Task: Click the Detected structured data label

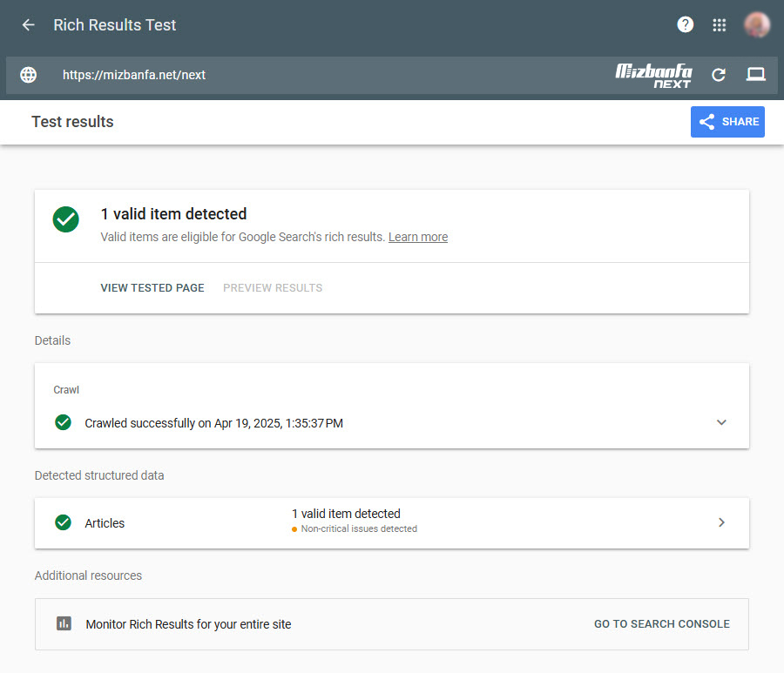Action: coord(99,475)
